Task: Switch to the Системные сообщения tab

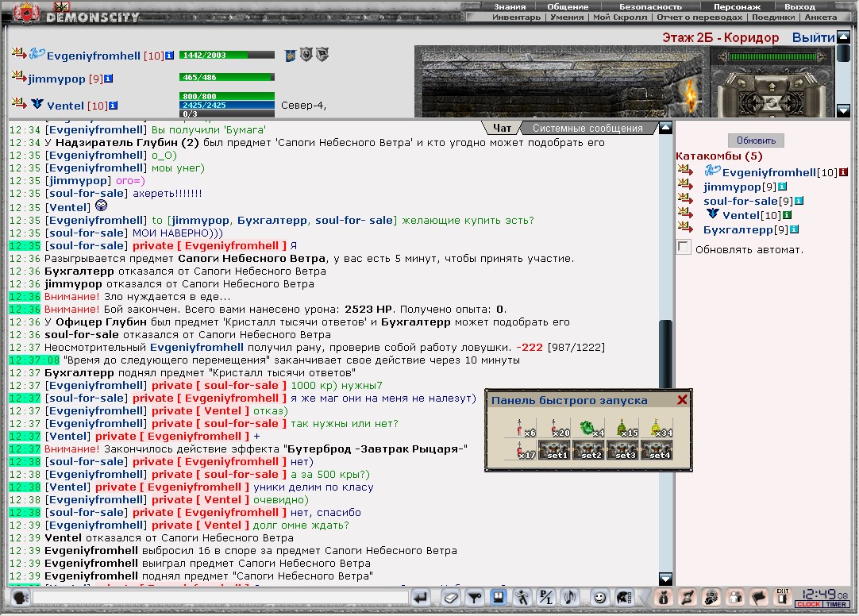Action: [x=587, y=128]
